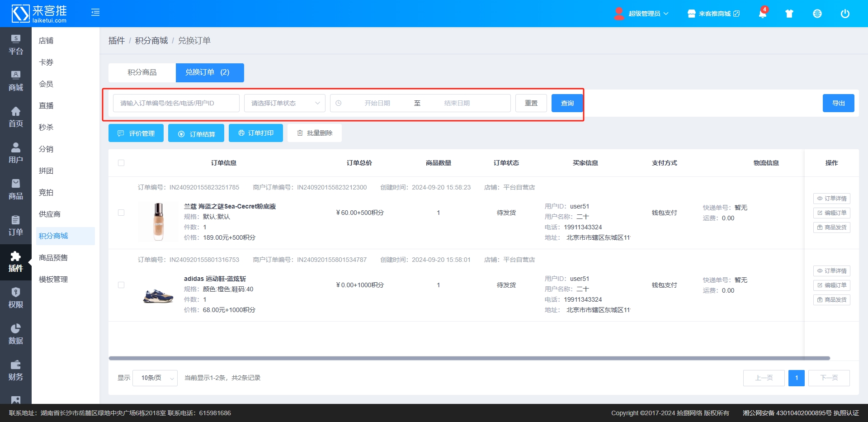Click the shirt theme icon in header

click(x=789, y=14)
